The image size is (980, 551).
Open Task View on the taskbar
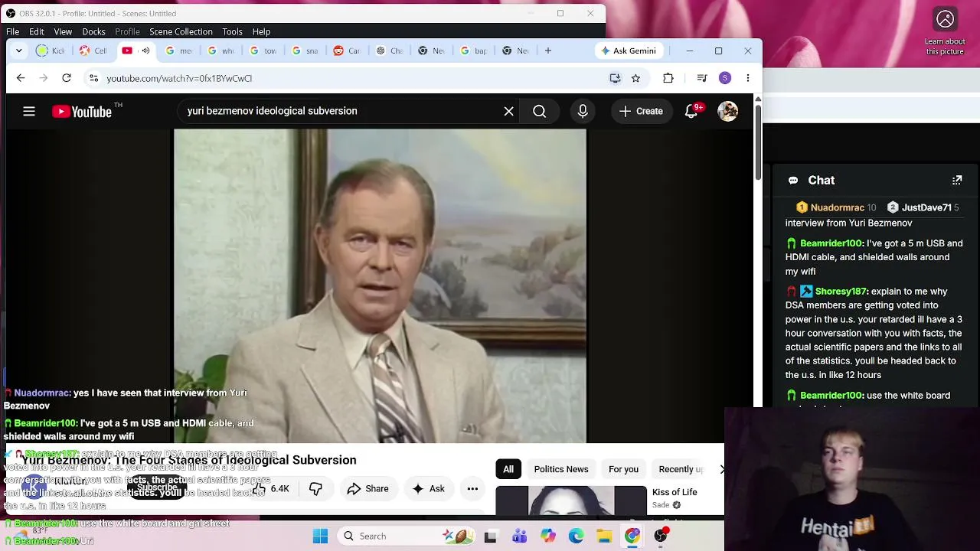(x=490, y=536)
